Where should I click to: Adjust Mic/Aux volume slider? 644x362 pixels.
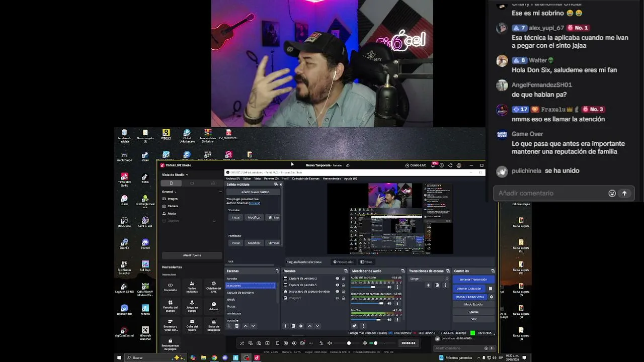[x=369, y=319]
